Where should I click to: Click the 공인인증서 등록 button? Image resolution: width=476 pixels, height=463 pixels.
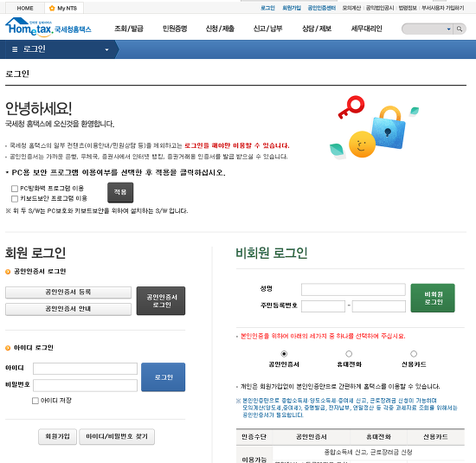[x=68, y=293]
